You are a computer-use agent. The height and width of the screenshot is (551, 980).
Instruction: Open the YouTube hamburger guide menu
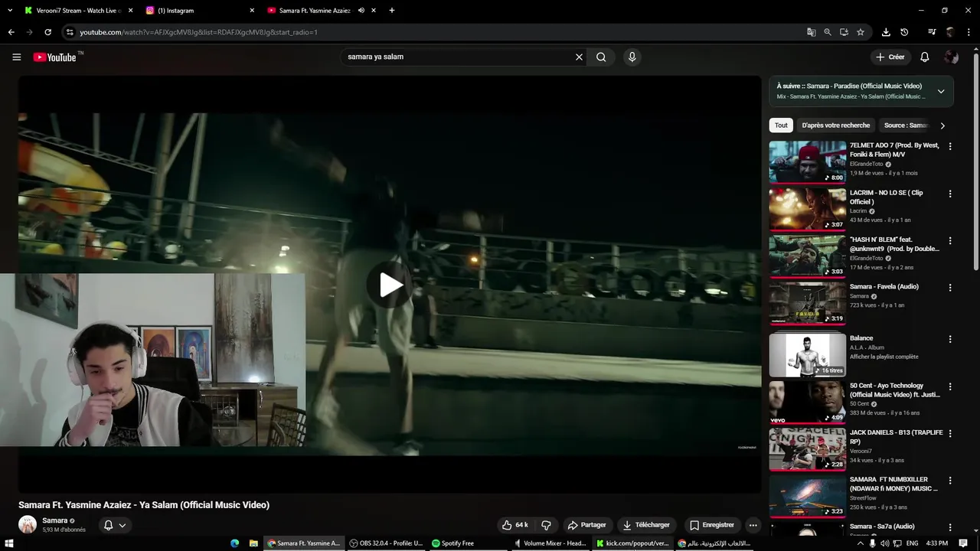point(16,57)
